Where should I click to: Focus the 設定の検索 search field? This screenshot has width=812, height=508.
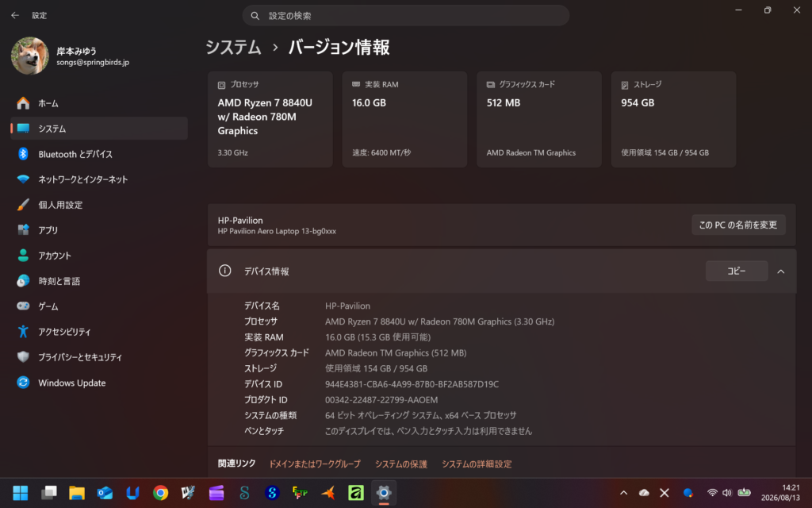[405, 16]
